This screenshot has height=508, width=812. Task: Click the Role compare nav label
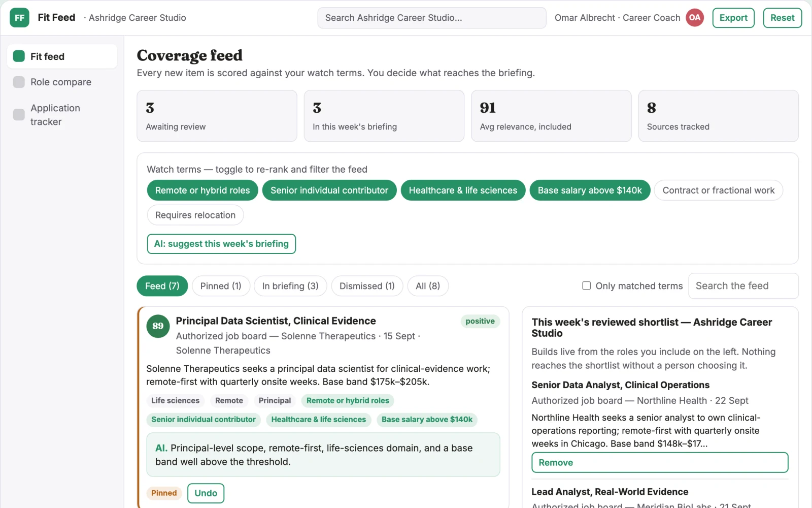click(x=61, y=82)
